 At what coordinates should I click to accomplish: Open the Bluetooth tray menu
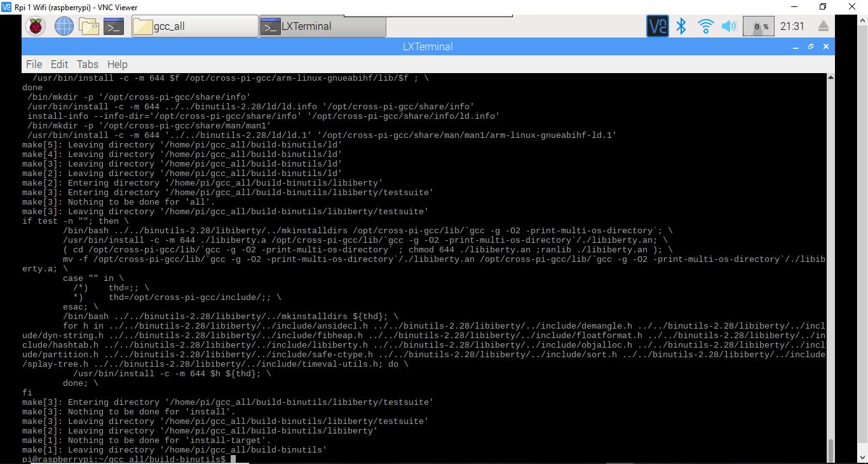tap(681, 26)
